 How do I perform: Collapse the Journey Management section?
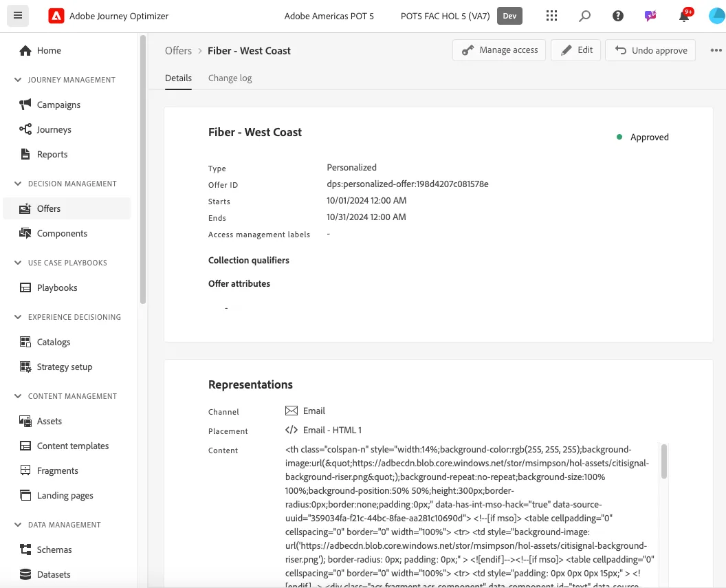18,80
